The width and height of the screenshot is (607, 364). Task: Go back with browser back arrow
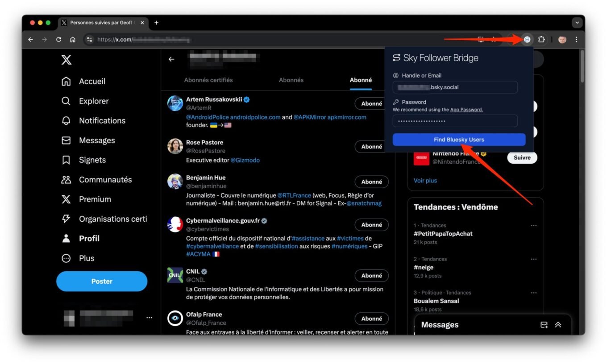point(30,40)
